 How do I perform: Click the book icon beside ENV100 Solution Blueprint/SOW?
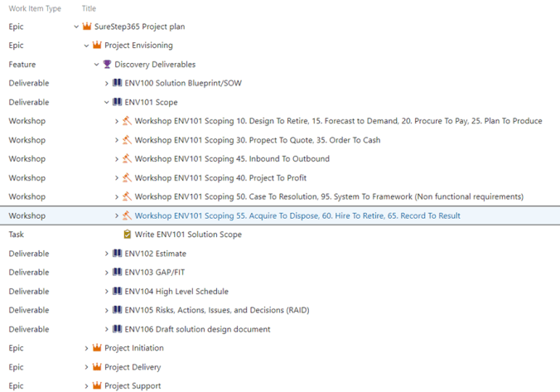117,83
